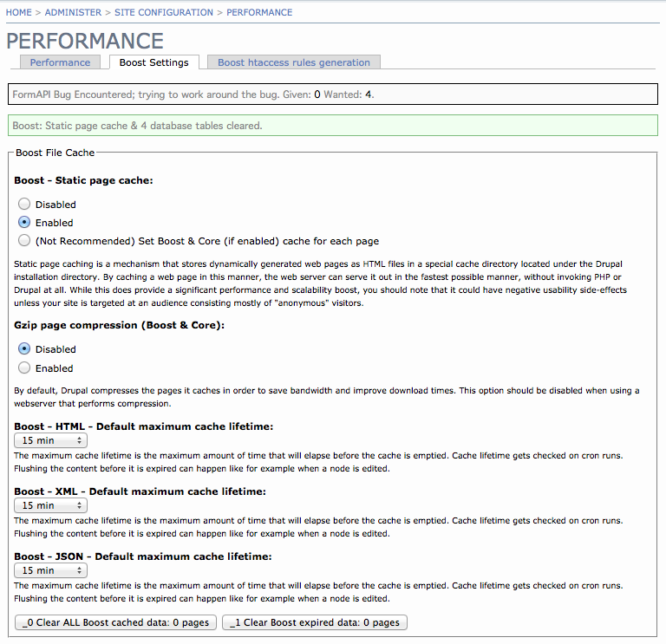Expand the JSON maximum cache lifetime dropdown
The width and height of the screenshot is (666, 644).
coord(50,570)
